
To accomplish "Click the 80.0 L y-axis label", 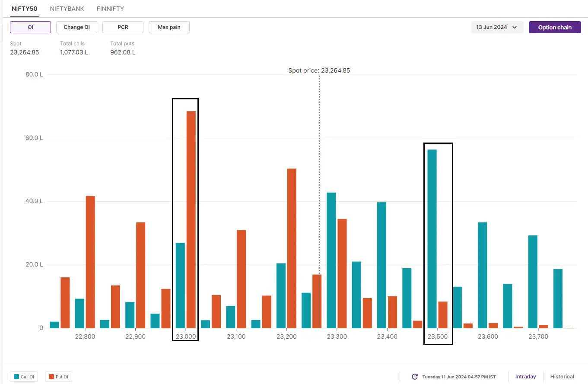I will [x=35, y=75].
